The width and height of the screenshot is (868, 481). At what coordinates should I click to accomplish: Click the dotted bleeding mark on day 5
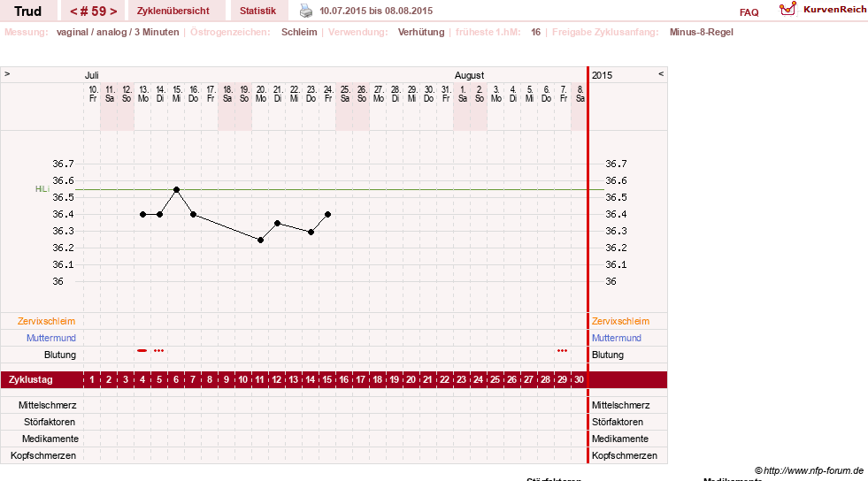pos(159,350)
